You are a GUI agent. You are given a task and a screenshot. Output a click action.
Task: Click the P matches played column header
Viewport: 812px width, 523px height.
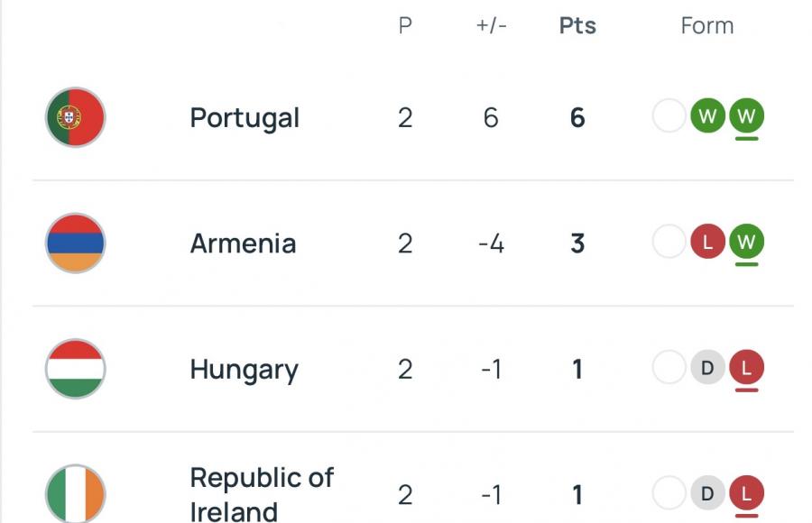pos(405,25)
